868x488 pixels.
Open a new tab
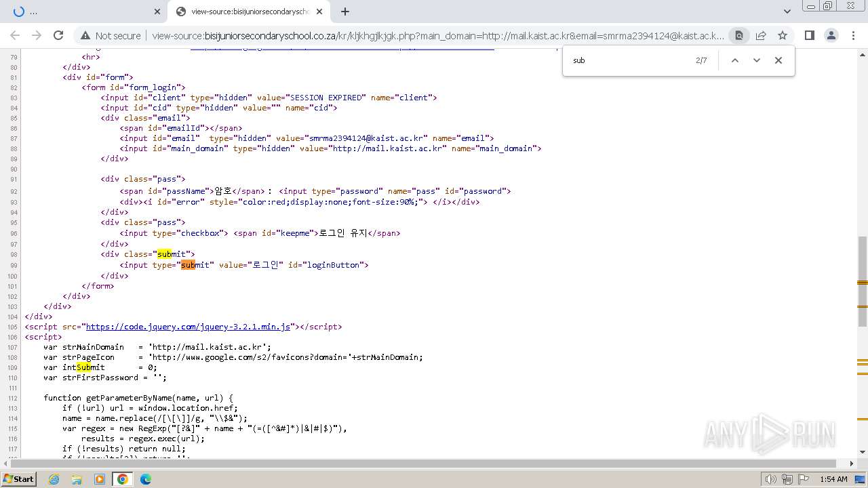(345, 12)
